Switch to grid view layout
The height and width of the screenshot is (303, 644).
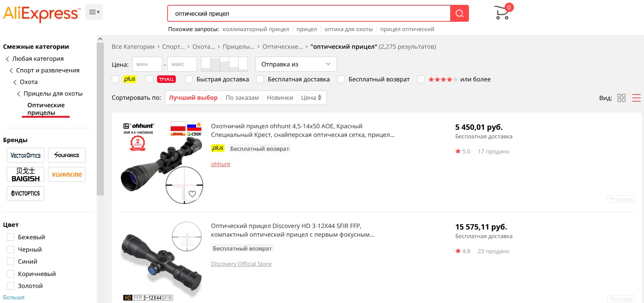[621, 98]
